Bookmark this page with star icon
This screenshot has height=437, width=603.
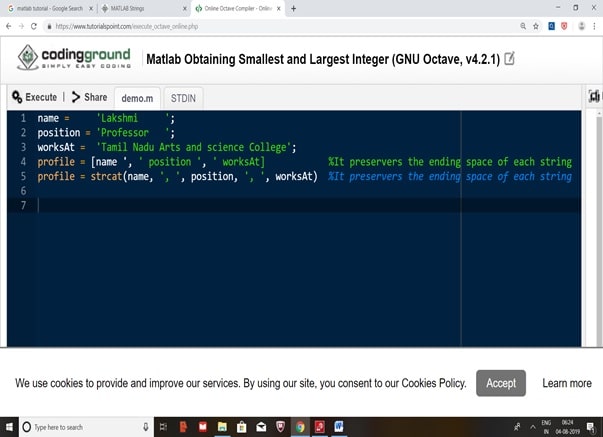tap(535, 26)
